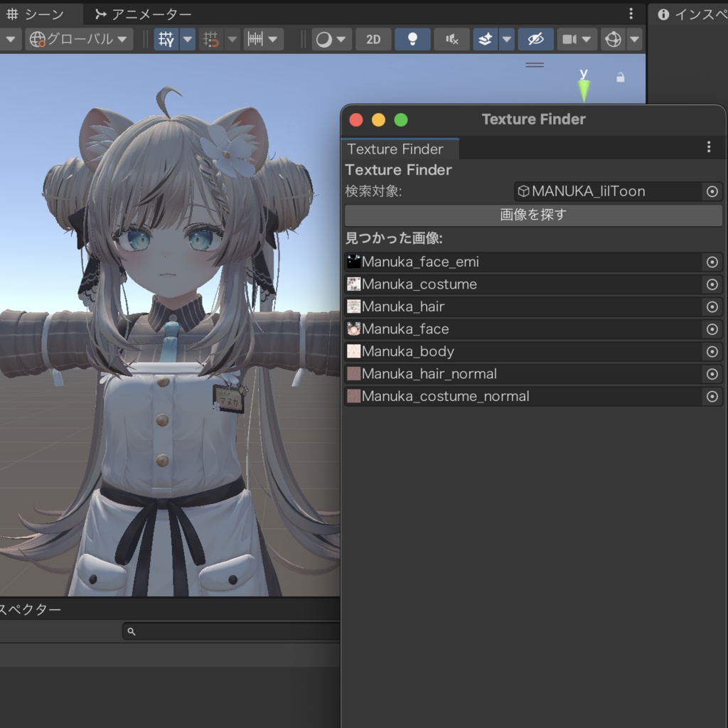The height and width of the screenshot is (728, 728).
Task: Toggle 2D view mode in the Scene toolbar
Action: pyautogui.click(x=373, y=39)
